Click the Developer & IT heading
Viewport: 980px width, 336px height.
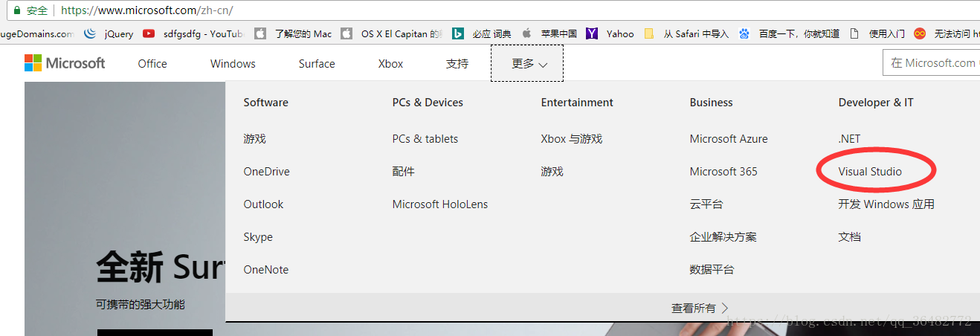[876, 103]
